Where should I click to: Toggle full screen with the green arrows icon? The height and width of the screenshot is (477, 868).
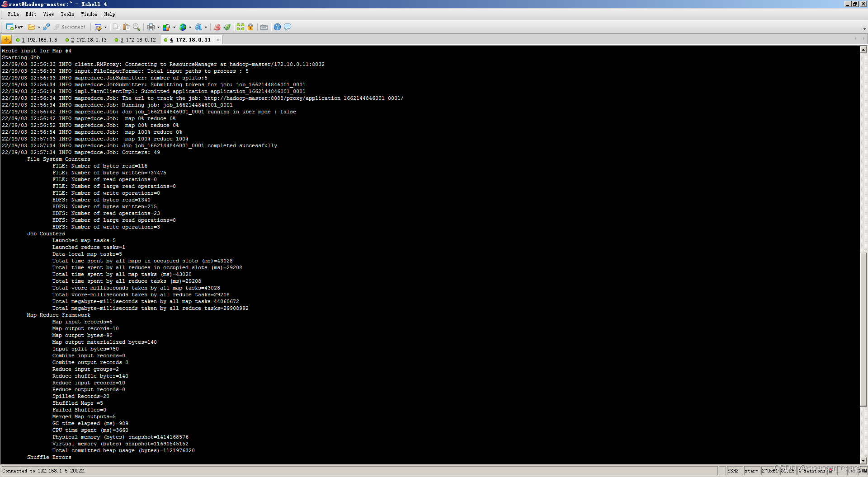tap(240, 27)
